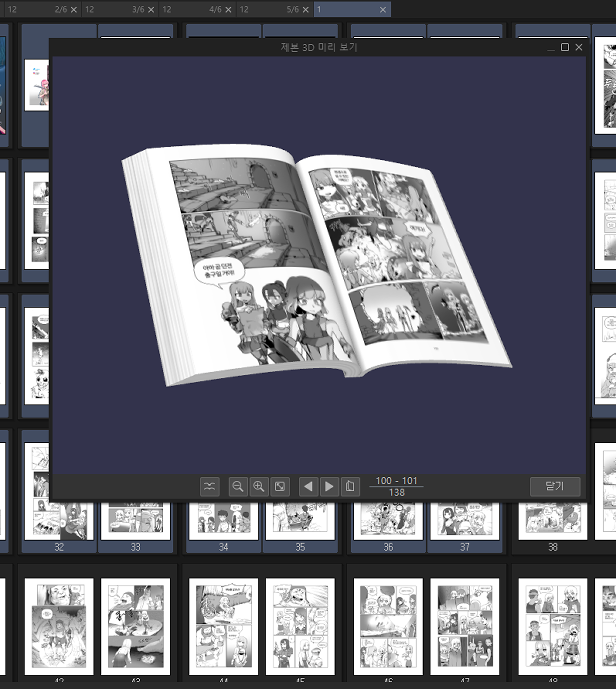This screenshot has height=689, width=616.
Task: Select page 35 thumbnail in page manager
Action: coord(300,521)
